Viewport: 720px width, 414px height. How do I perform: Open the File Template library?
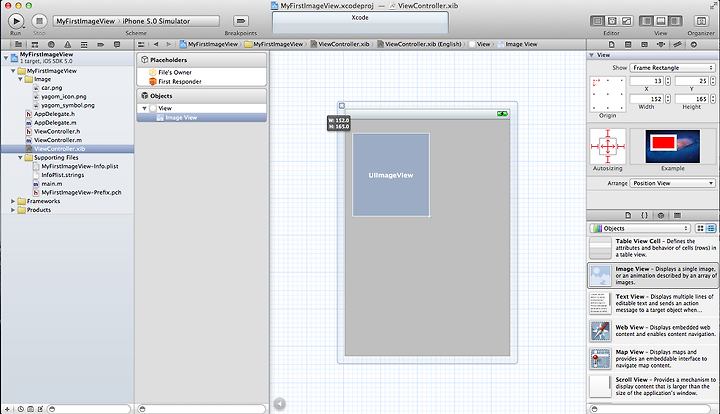pos(628,215)
